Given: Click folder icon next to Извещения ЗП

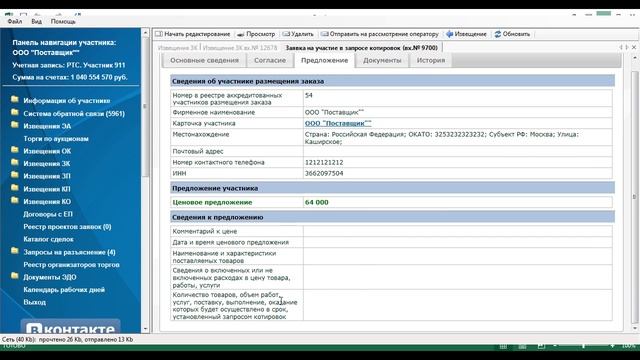Looking at the screenshot, I should (x=15, y=176).
